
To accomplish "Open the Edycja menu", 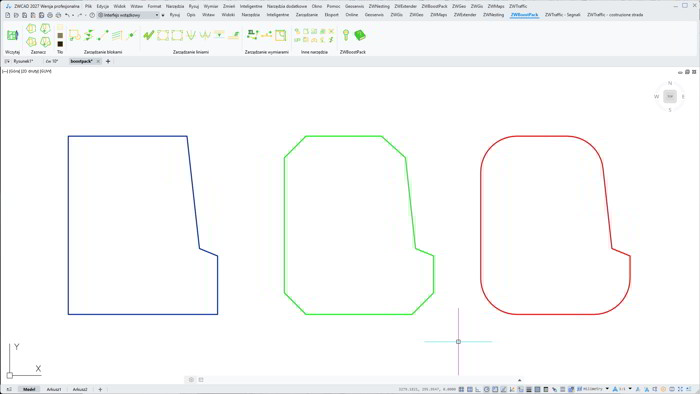I will [x=103, y=6].
